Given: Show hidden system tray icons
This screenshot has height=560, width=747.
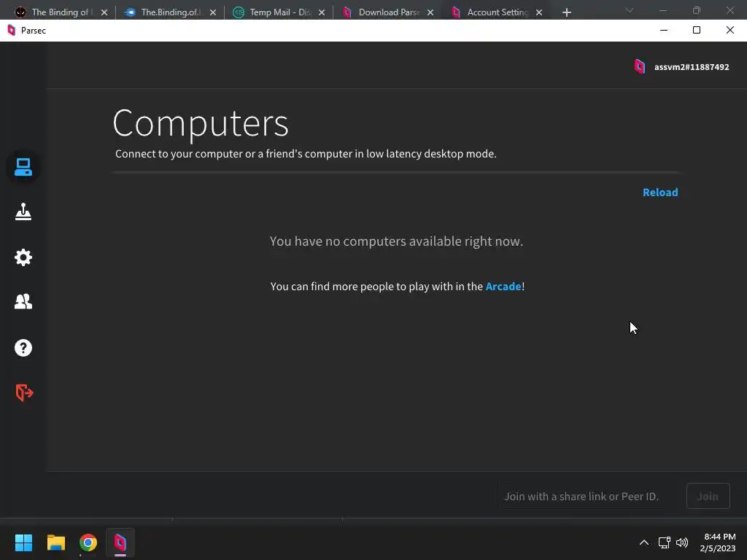Looking at the screenshot, I should [643, 542].
